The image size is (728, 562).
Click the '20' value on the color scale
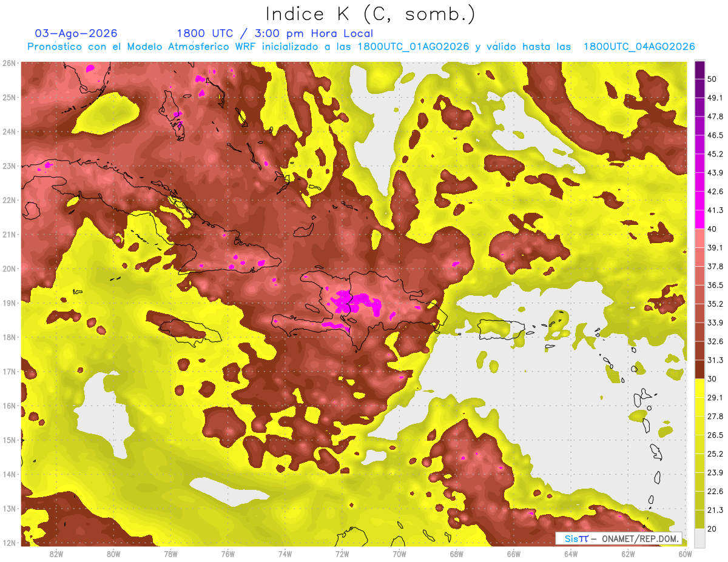point(713,529)
